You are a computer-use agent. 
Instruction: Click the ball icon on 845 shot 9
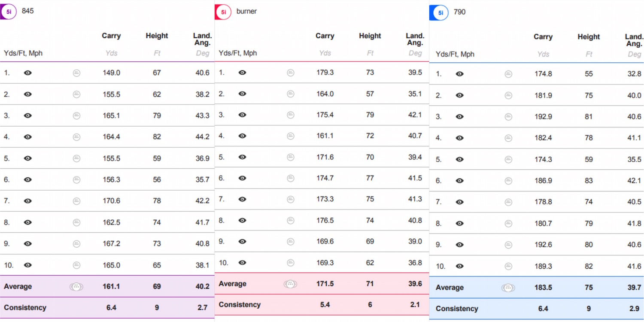[x=76, y=244]
